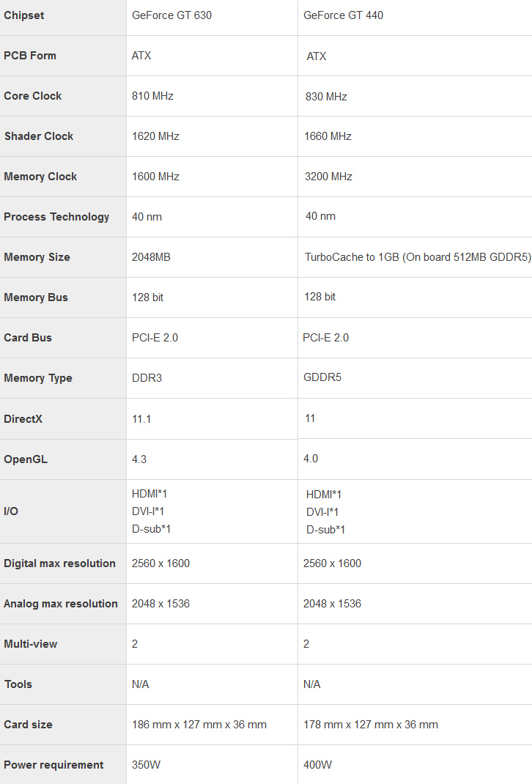532x784 pixels.
Task: Click the 400W power requirement value
Action: click(x=317, y=766)
